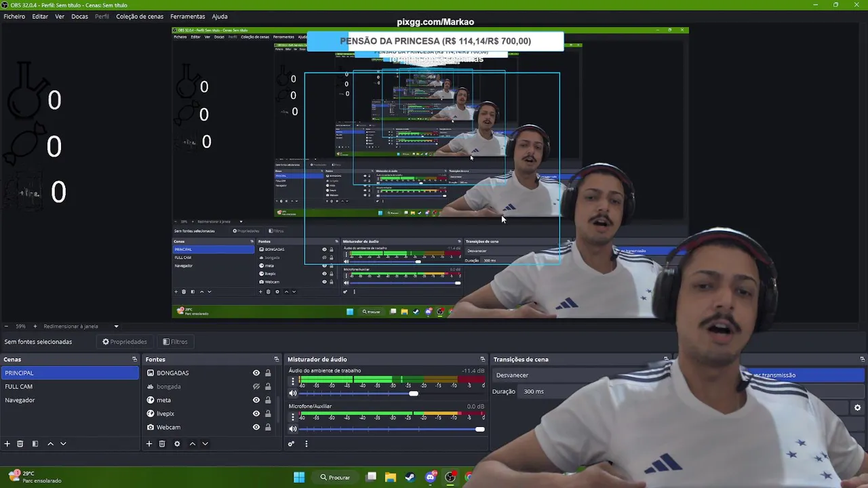
Task: Unlock the livepix source
Action: coord(268,413)
